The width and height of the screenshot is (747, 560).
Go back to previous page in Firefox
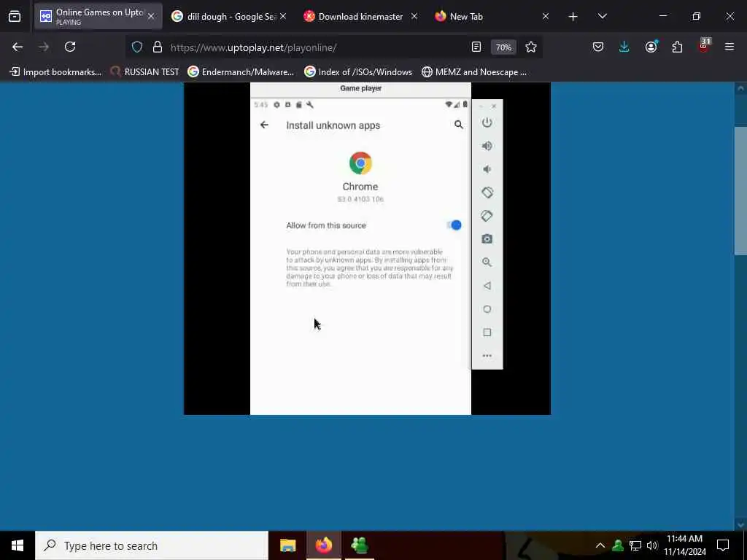click(x=18, y=47)
